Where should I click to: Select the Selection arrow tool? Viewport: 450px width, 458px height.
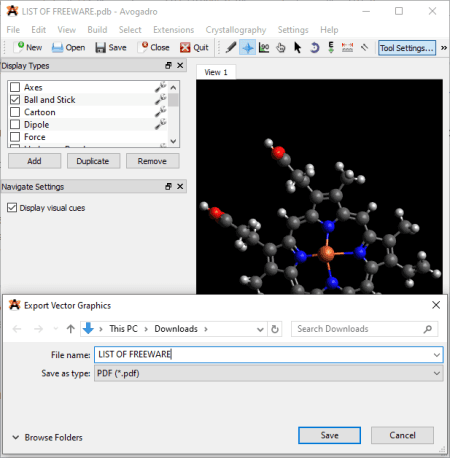297,48
